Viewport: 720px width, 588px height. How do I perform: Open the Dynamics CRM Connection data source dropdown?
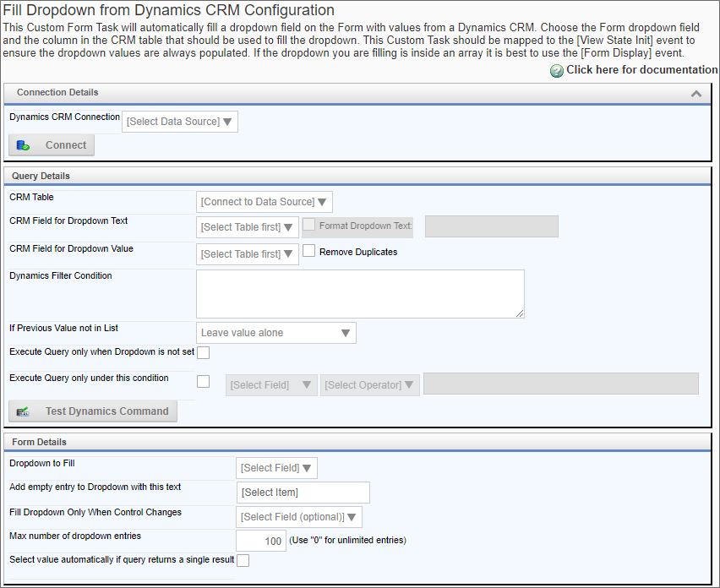point(180,122)
